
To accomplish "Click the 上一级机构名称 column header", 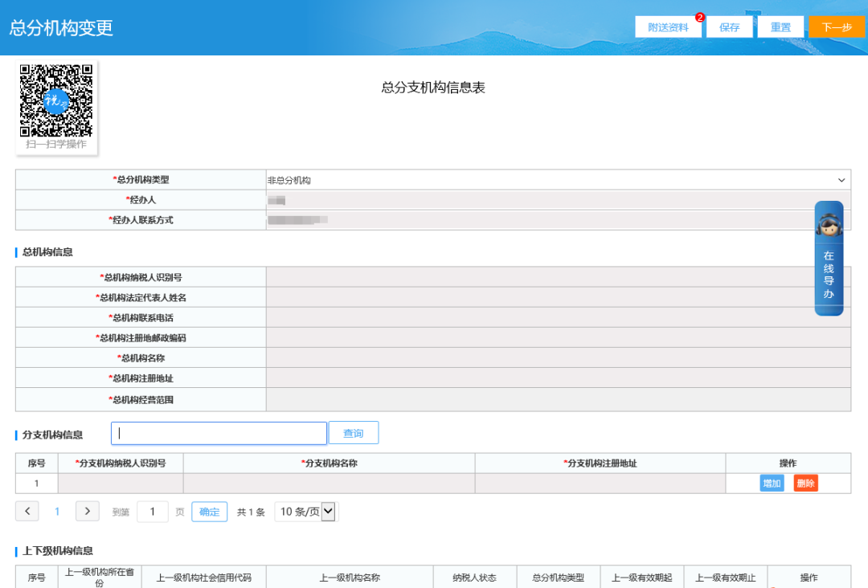I will click(350, 578).
